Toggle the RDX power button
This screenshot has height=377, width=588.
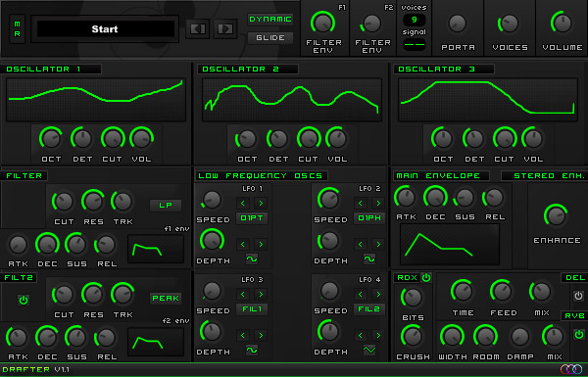click(x=426, y=278)
